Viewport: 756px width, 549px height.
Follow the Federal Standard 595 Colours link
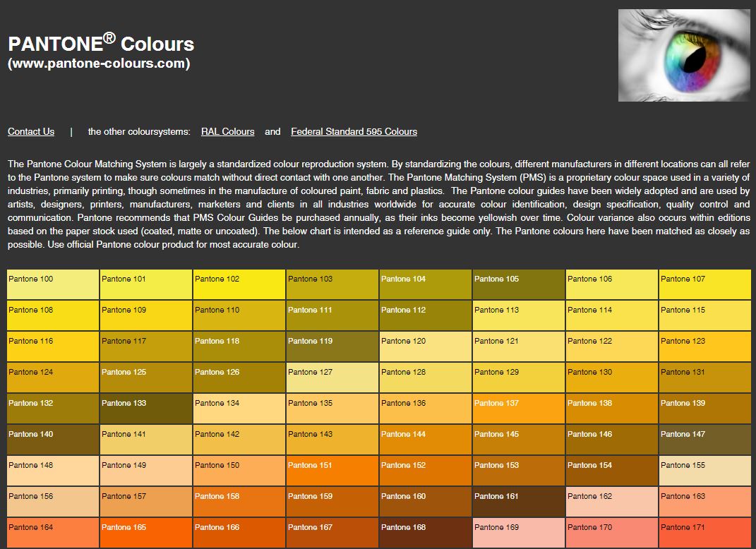pyautogui.click(x=354, y=131)
